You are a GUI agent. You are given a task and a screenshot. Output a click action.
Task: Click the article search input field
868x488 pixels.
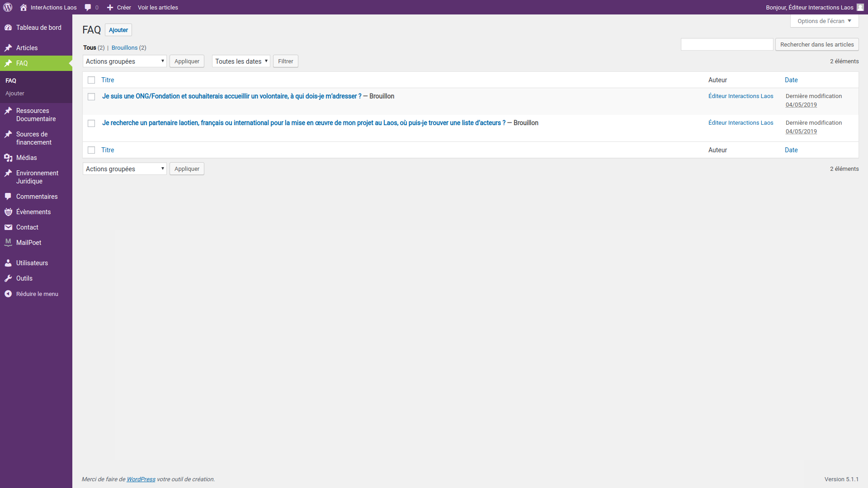point(726,44)
